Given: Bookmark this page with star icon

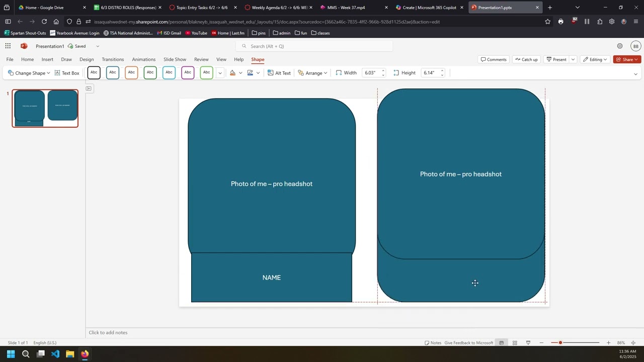Looking at the screenshot, I should tap(547, 22).
